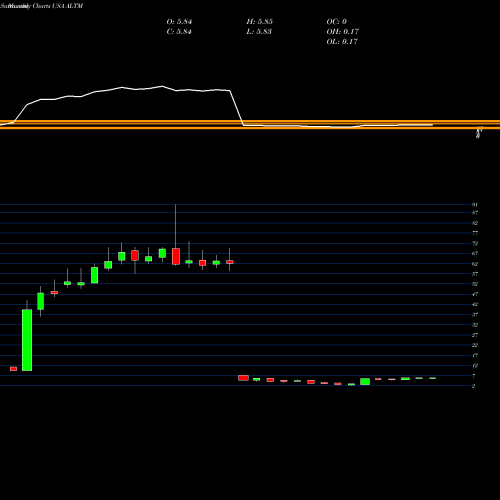Click the price axis label '47'
Screen dimensions: 500x500
point(475,294)
